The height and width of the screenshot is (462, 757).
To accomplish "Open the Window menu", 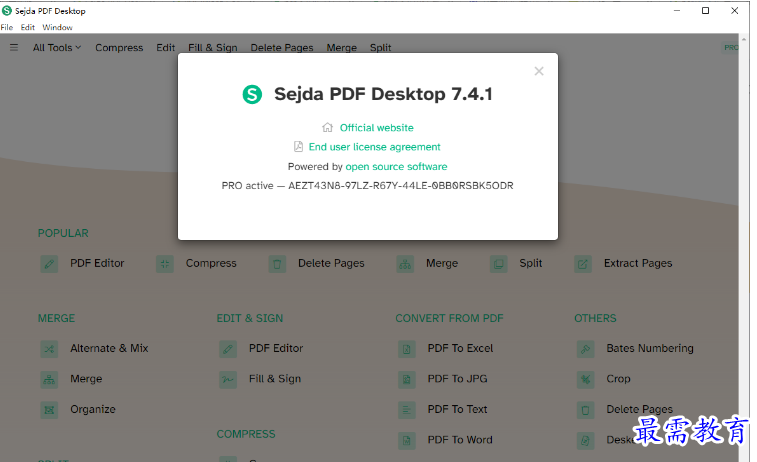I will coord(57,28).
